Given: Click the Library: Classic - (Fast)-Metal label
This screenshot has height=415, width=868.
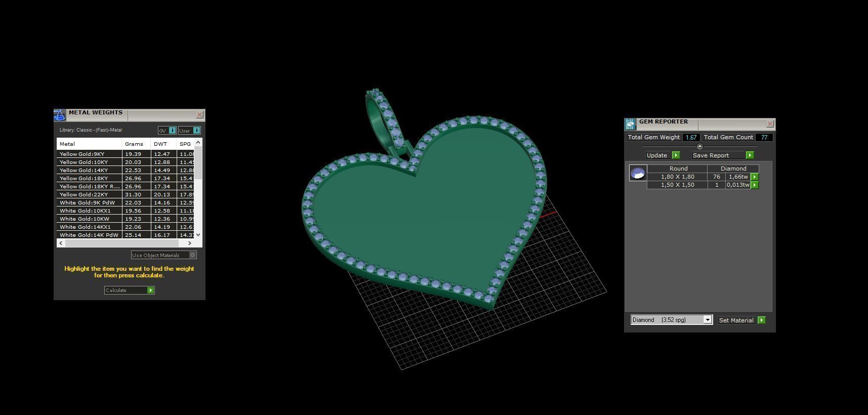Looking at the screenshot, I should (x=91, y=130).
